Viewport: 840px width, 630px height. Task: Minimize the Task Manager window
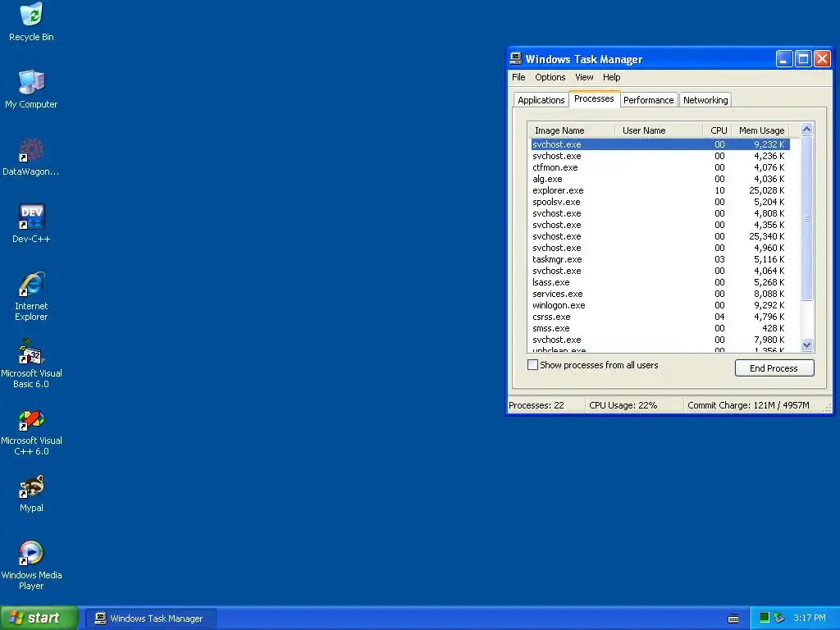point(783,58)
